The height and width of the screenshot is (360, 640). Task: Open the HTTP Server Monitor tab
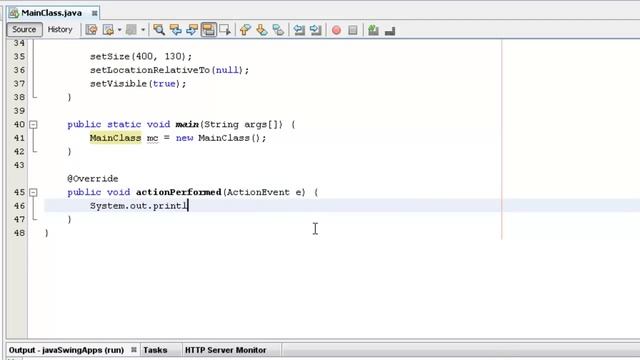pos(225,350)
